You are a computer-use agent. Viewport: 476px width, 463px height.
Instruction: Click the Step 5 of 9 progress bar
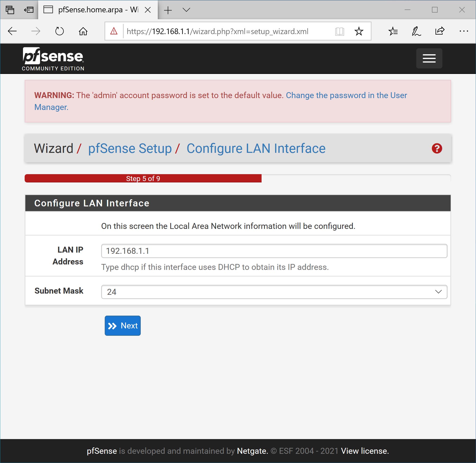click(x=143, y=178)
